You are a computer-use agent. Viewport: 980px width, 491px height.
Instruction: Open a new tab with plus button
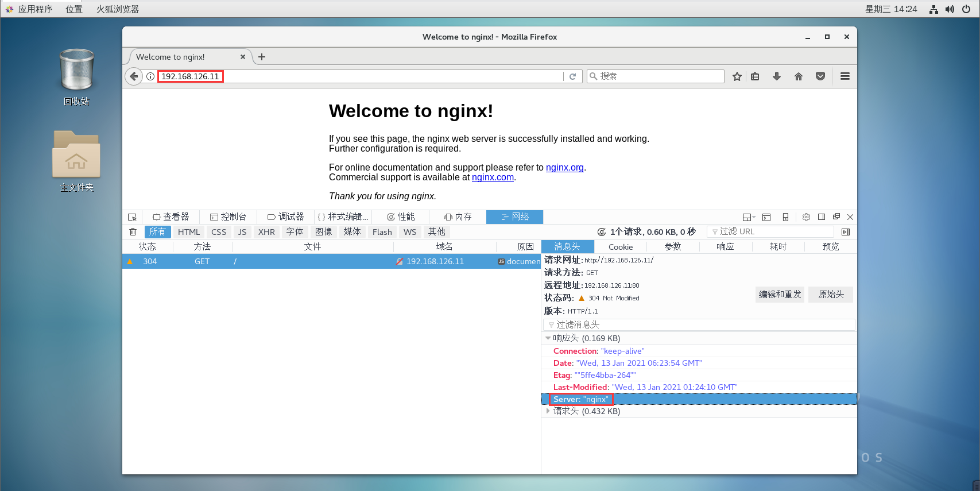[x=262, y=57]
